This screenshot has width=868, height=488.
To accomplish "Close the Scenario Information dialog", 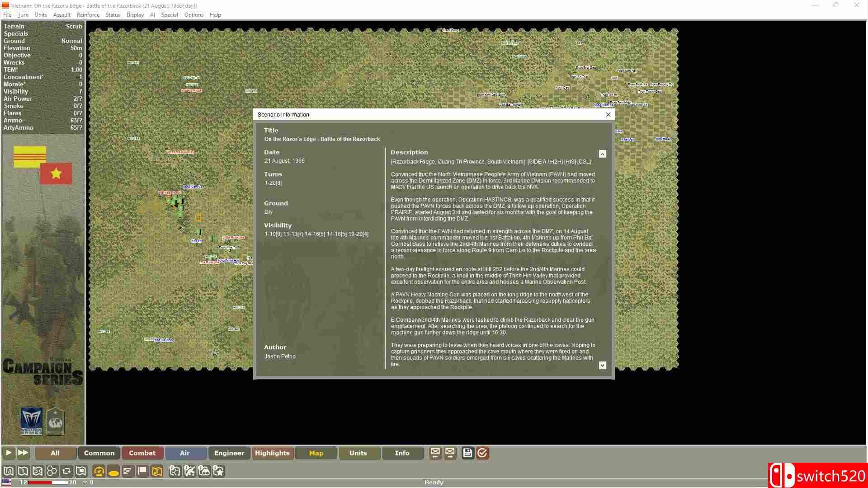I will pos(608,115).
